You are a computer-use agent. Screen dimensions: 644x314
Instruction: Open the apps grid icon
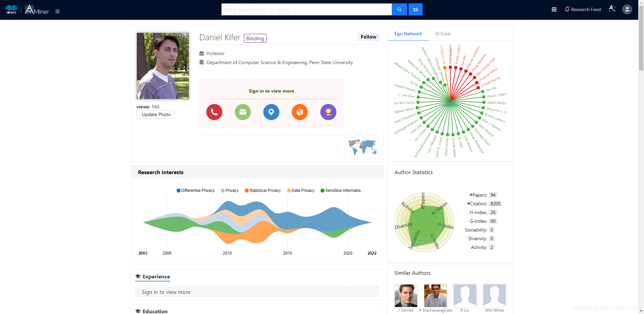554,9
